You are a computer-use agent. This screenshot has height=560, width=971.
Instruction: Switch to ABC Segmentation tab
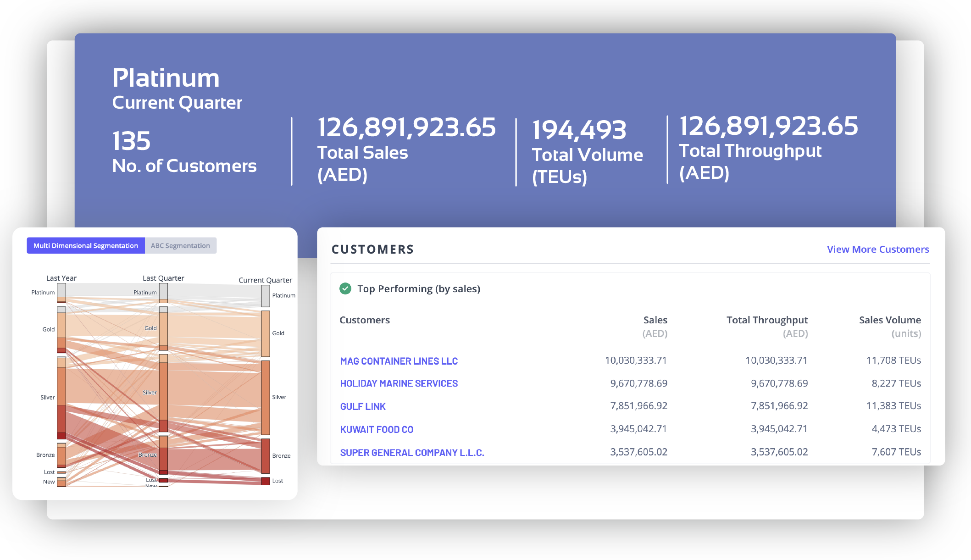180,246
